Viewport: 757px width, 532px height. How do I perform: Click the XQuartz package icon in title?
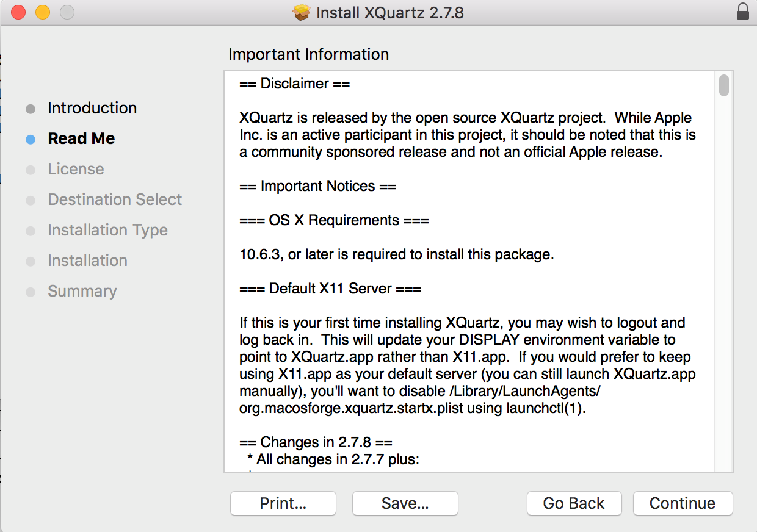[302, 12]
